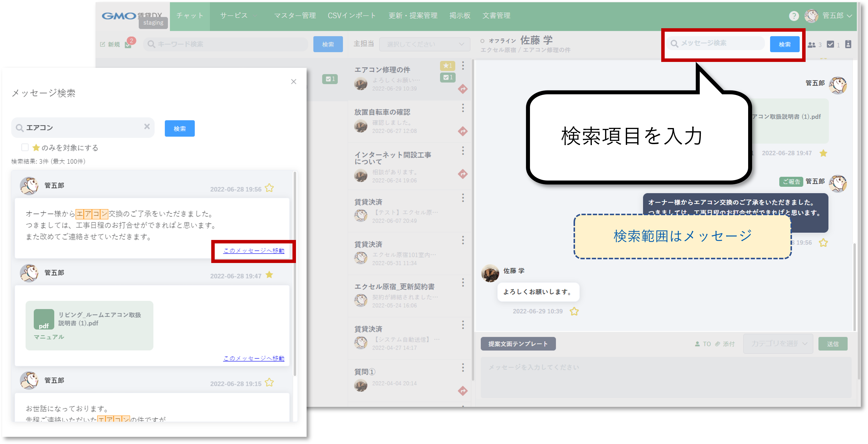Open the category select dropdown near 送信
The height and width of the screenshot is (444, 868).
click(x=778, y=344)
